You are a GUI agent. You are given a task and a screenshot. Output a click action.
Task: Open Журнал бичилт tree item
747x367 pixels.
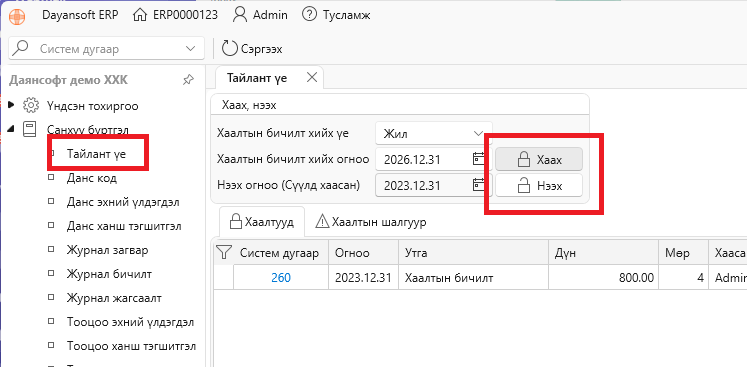click(x=109, y=274)
